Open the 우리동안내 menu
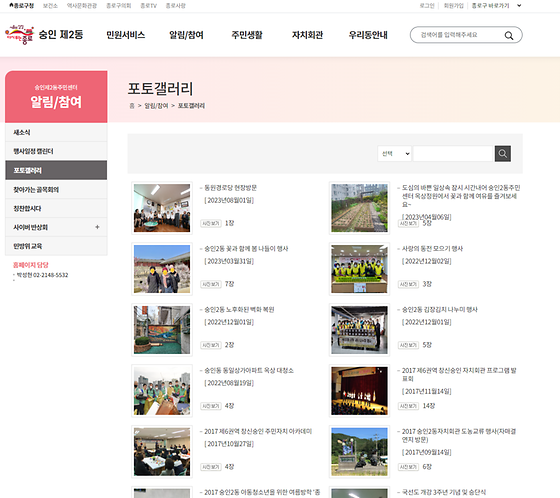 tap(368, 35)
